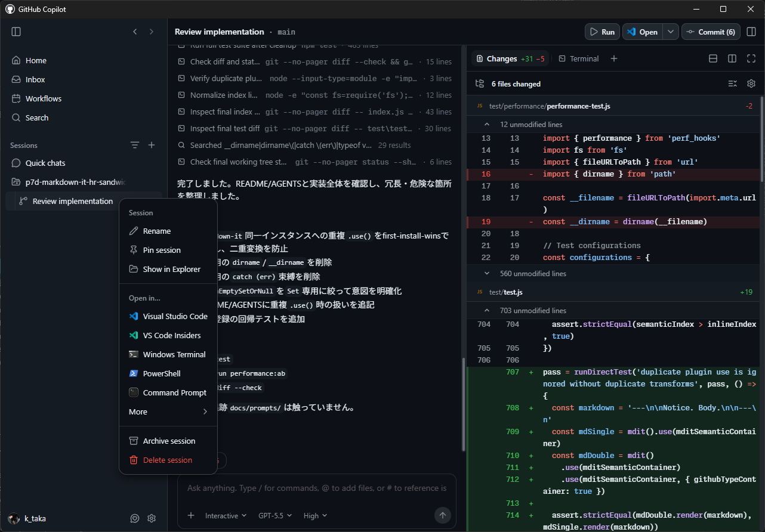Choose Delete session
The height and width of the screenshot is (532, 765).
click(168, 460)
